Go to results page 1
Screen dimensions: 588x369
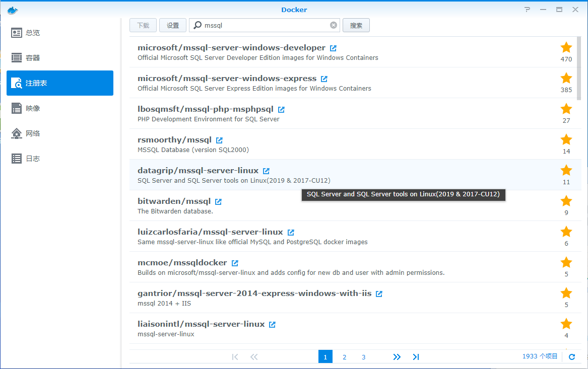pyautogui.click(x=325, y=356)
